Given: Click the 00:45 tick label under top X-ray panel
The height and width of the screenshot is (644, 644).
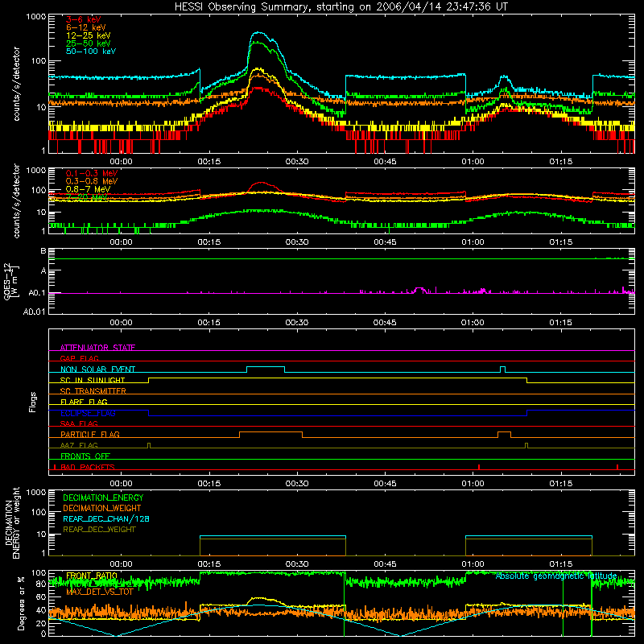Looking at the screenshot, I should [x=385, y=162].
